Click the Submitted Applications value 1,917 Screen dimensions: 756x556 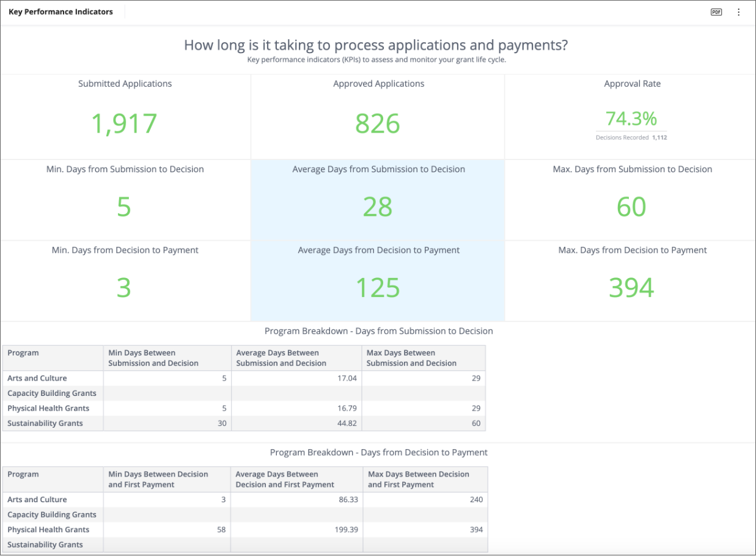coord(125,123)
